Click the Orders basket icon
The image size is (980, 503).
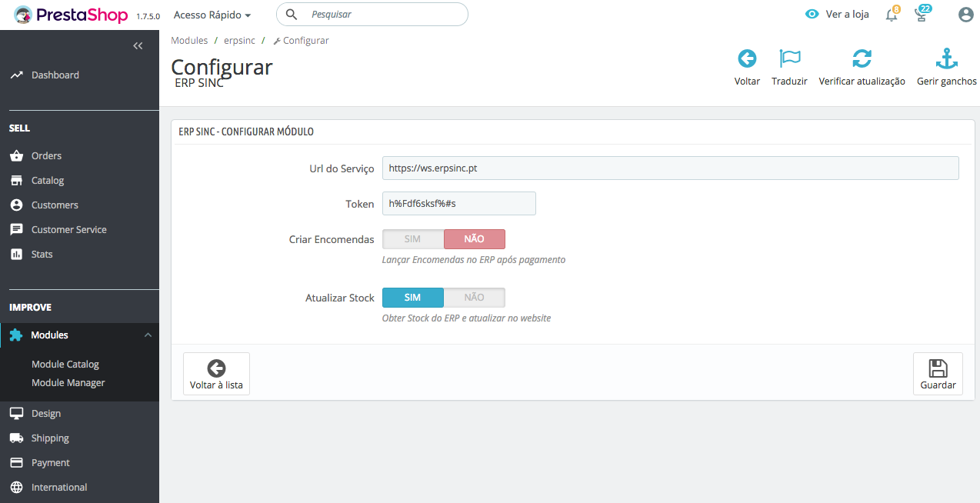click(16, 155)
